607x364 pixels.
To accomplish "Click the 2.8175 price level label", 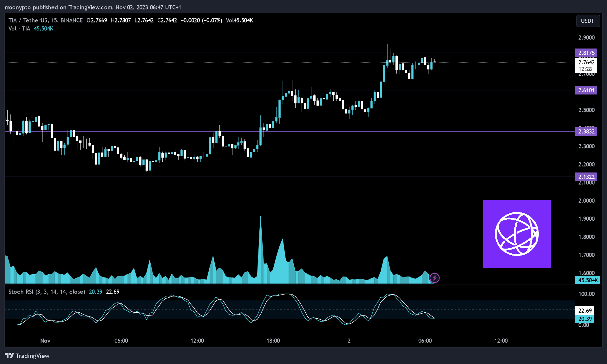I will pyautogui.click(x=586, y=53).
